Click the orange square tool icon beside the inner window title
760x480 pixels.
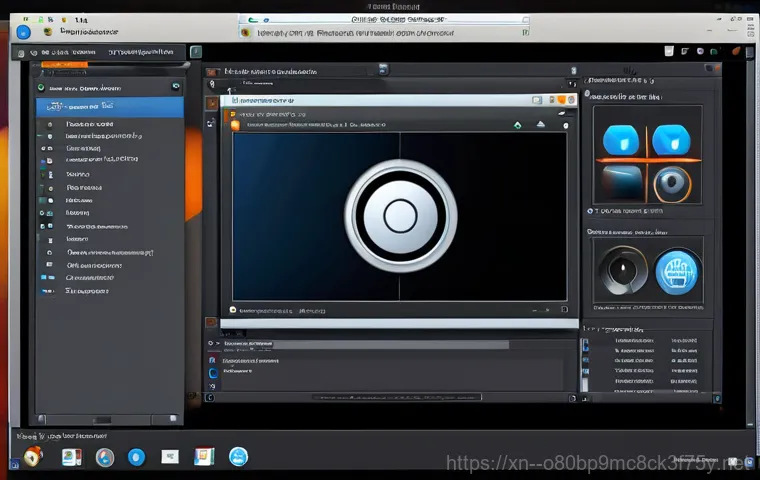212,103
